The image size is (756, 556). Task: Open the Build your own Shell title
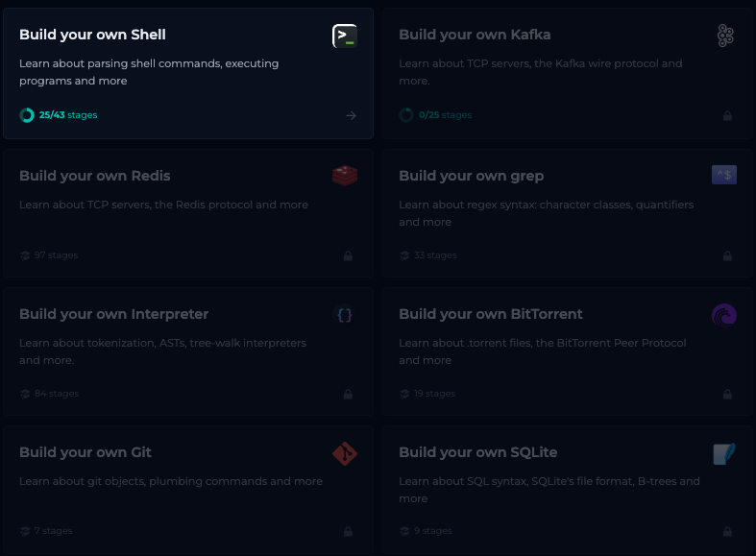pos(92,35)
